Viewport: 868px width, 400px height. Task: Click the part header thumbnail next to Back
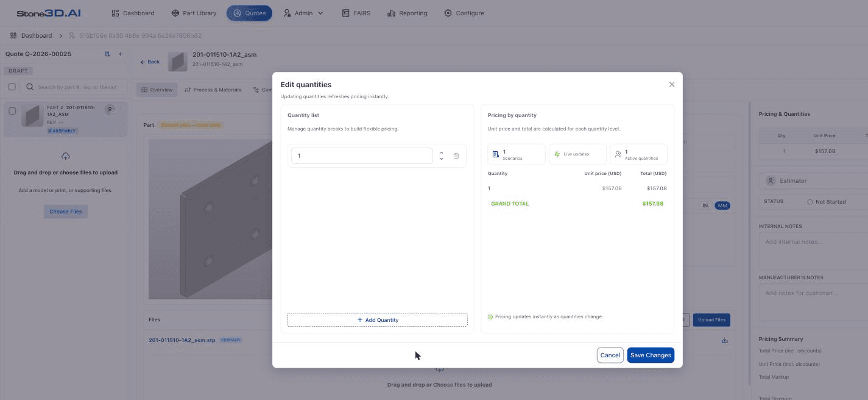tap(178, 62)
